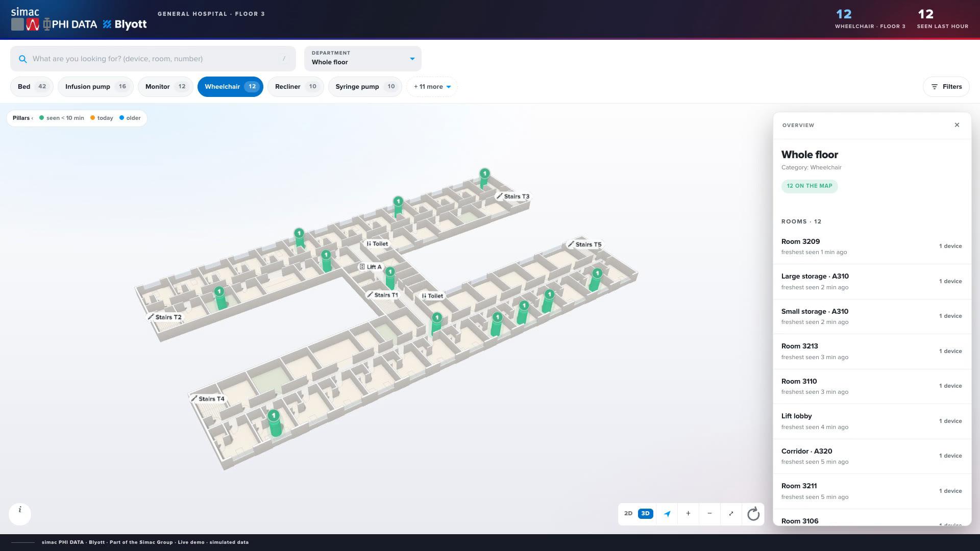Click the Stairs T5 map label
Screen dimensions: 980x551
coord(584,244)
